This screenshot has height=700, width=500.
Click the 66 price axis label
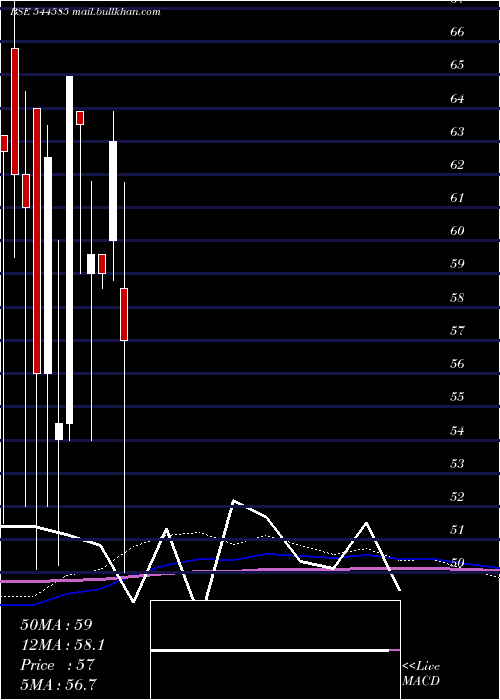457,32
